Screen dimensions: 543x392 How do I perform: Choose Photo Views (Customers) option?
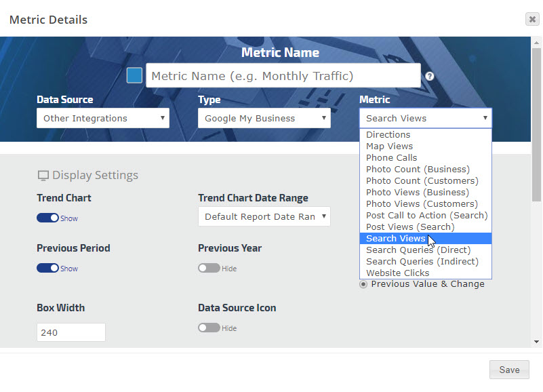422,204
